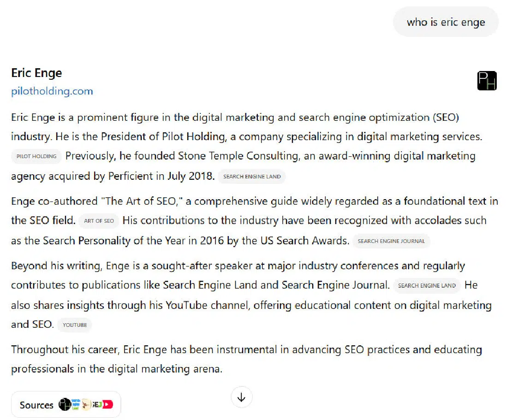Image resolution: width=506 pixels, height=420 pixels.
Task: Open the red YouTube favicon in Sources
Action: point(108,404)
